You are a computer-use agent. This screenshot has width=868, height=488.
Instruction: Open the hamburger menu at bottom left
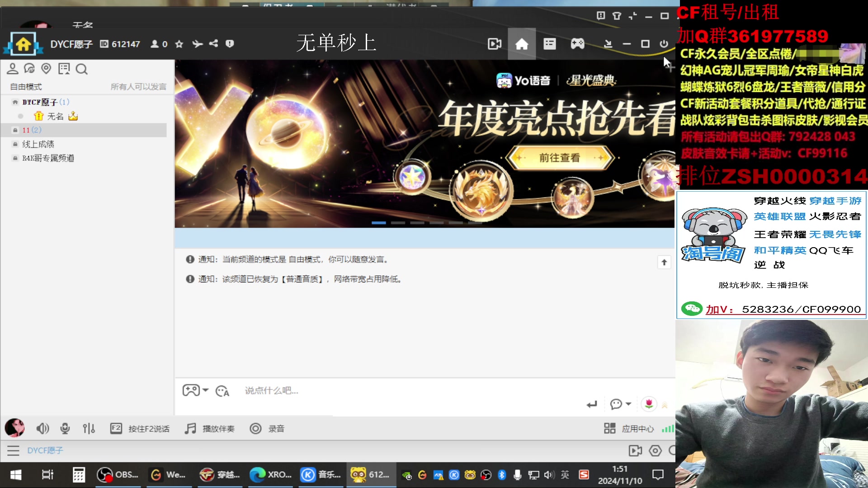(x=13, y=450)
